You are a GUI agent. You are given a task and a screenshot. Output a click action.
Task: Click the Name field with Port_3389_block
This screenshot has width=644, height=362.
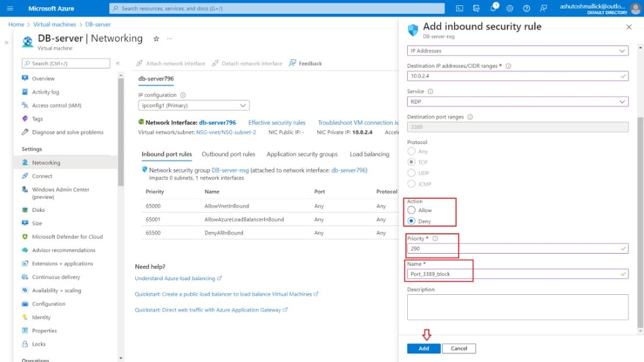[x=517, y=274]
